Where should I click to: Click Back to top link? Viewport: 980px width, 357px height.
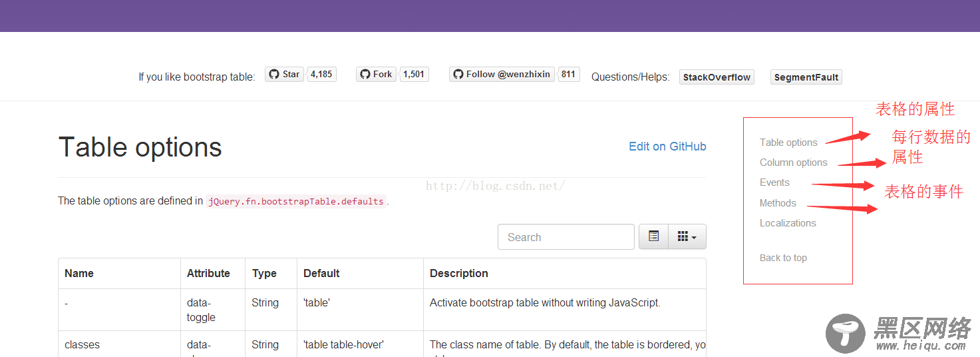coord(783,258)
